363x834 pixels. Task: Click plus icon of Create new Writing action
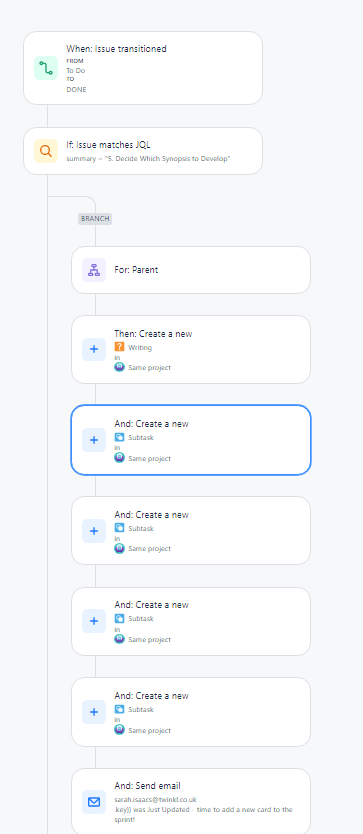click(94, 349)
